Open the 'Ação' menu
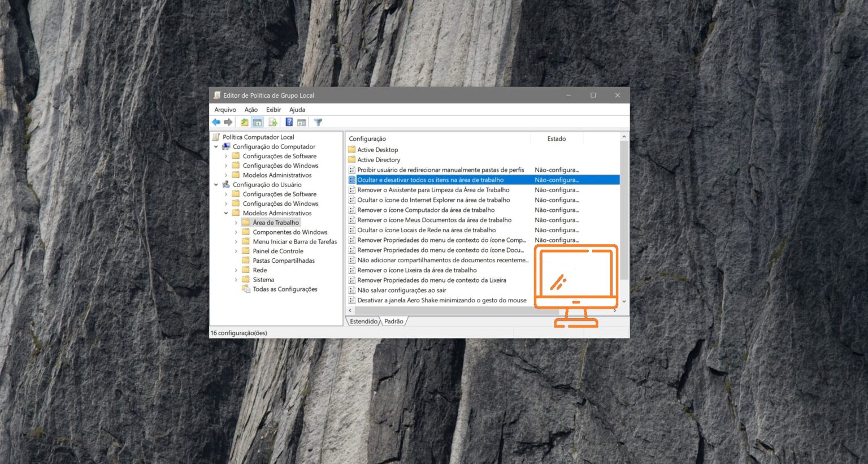 (x=250, y=109)
